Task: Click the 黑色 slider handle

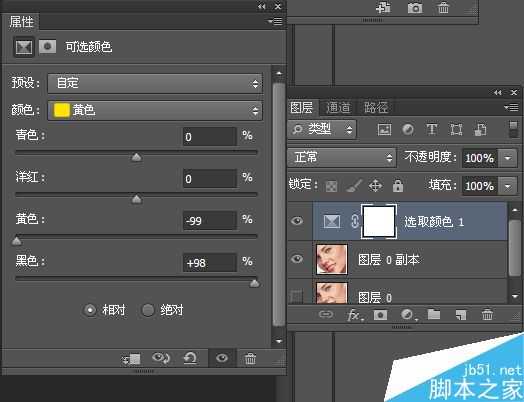Action: click(255, 283)
